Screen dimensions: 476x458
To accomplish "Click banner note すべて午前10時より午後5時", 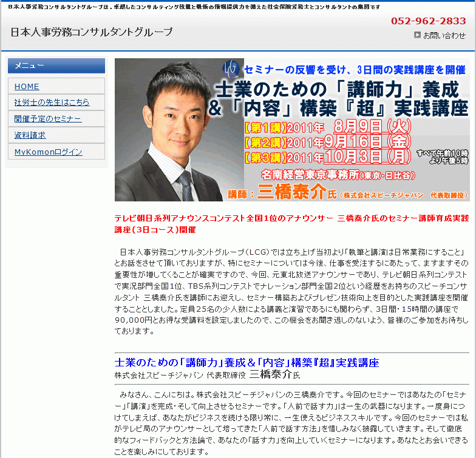I will coord(443,157).
